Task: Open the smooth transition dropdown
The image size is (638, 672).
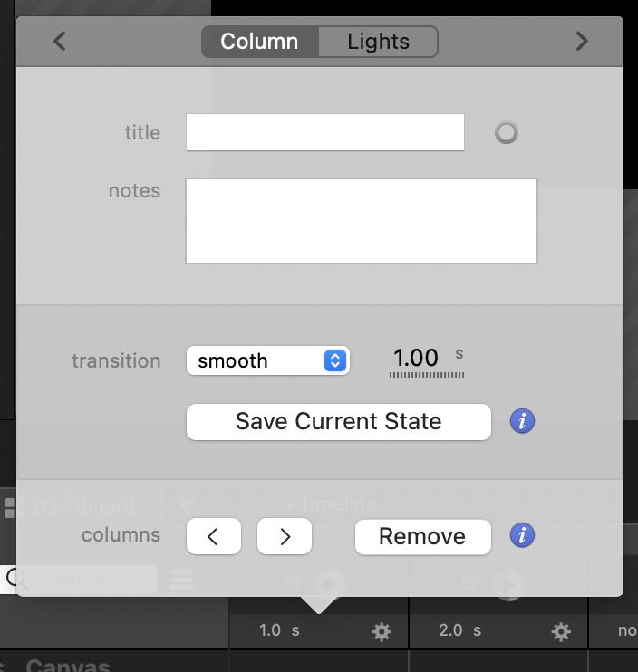Action: 267,360
